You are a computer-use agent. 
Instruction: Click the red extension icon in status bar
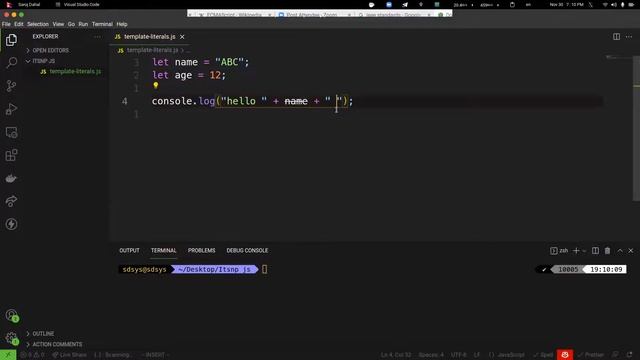pyautogui.click(x=565, y=355)
